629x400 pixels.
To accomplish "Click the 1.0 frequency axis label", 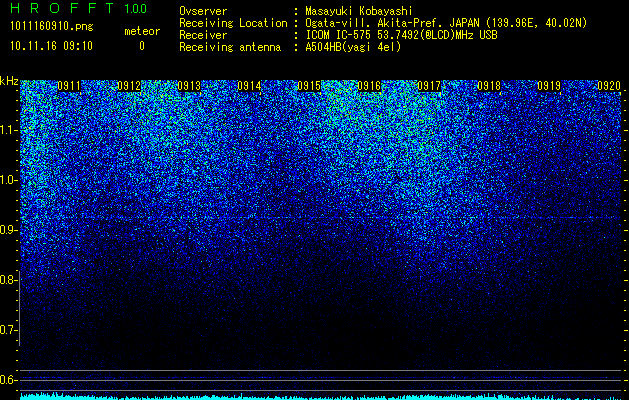I will [x=9, y=180].
